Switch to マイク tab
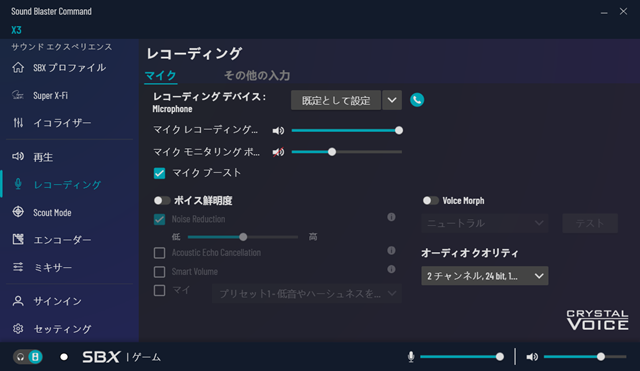 (x=160, y=76)
